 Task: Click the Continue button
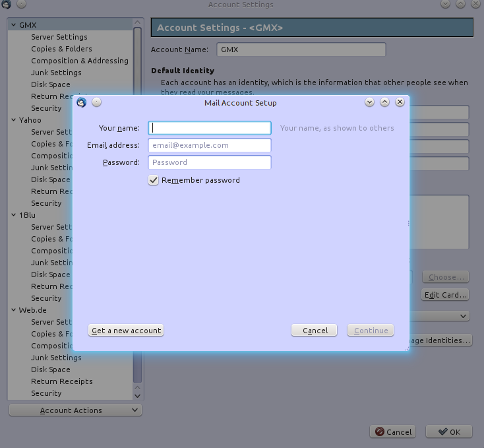coord(371,331)
